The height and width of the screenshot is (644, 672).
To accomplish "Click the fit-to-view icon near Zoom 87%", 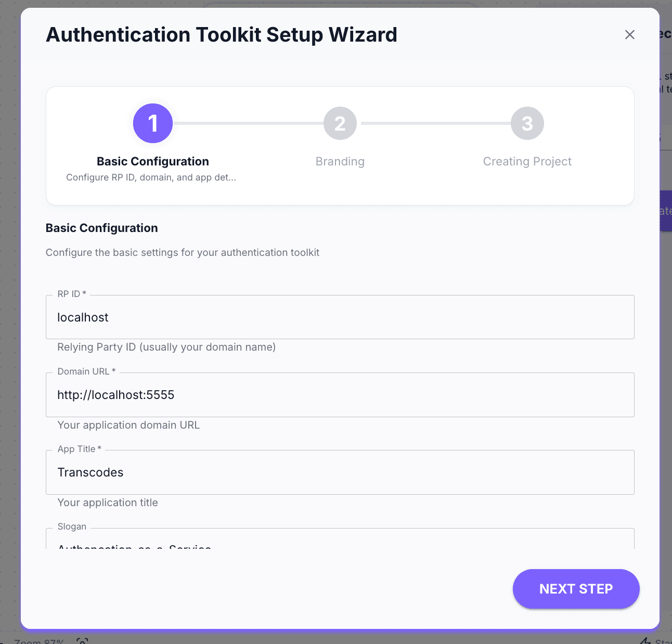I will coord(82,642).
